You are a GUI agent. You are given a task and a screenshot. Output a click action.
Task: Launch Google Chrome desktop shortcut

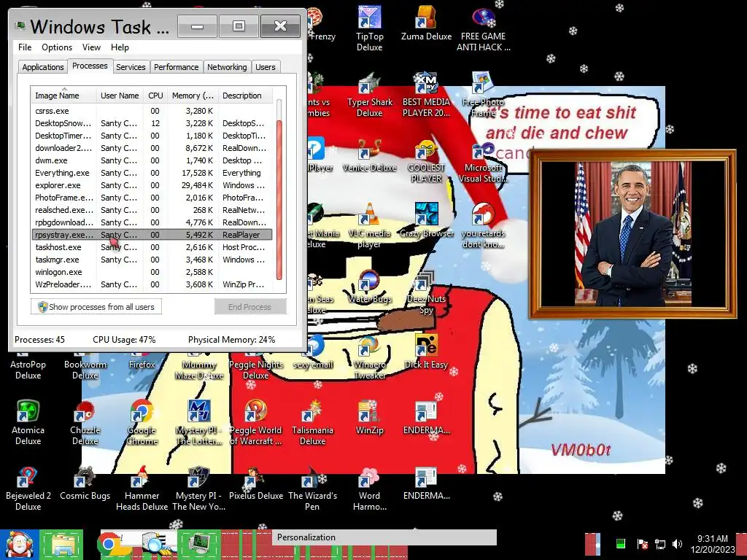(x=142, y=423)
